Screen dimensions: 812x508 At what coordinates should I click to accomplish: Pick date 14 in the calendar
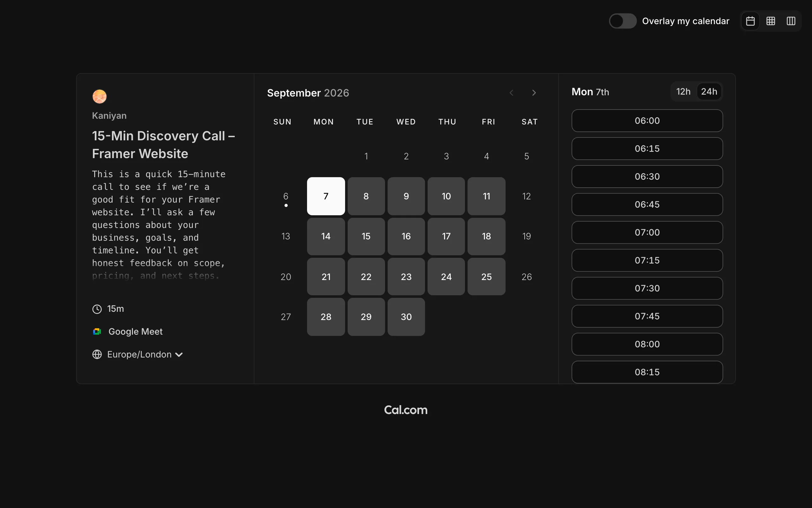[326, 237]
